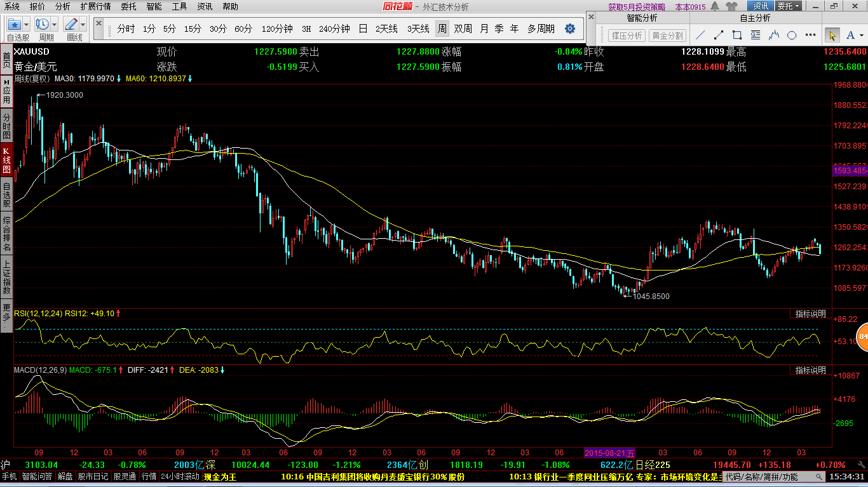
Task: Open the 扩展行情 menu
Action: (95, 6)
